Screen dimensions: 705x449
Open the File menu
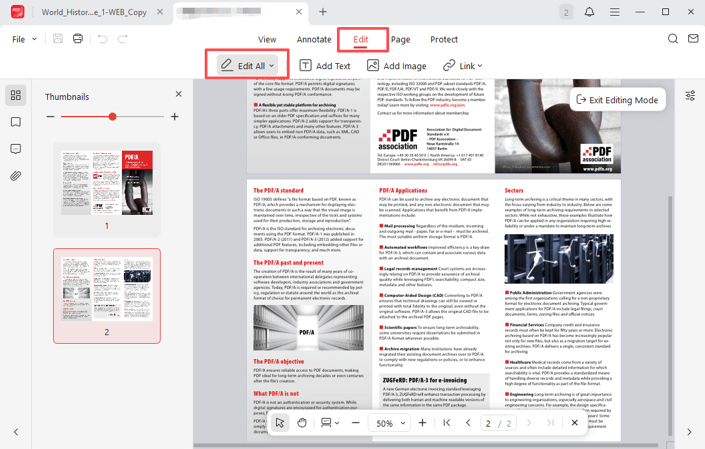click(x=24, y=39)
